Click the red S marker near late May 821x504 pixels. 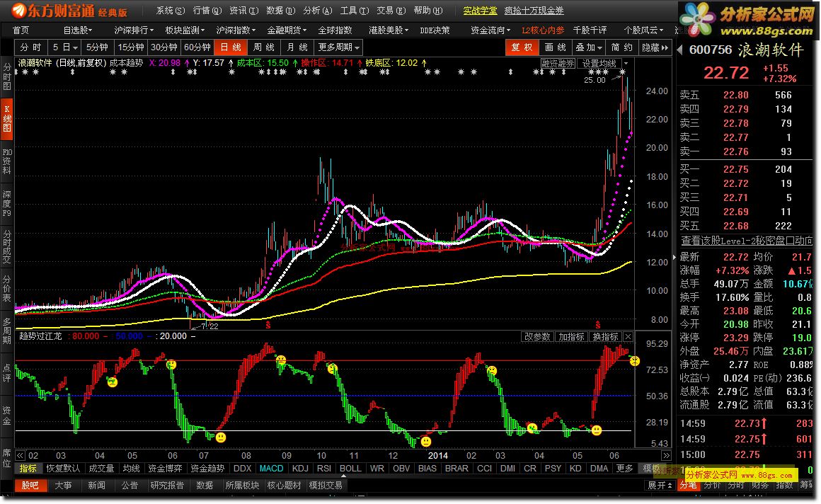pyautogui.click(x=598, y=326)
